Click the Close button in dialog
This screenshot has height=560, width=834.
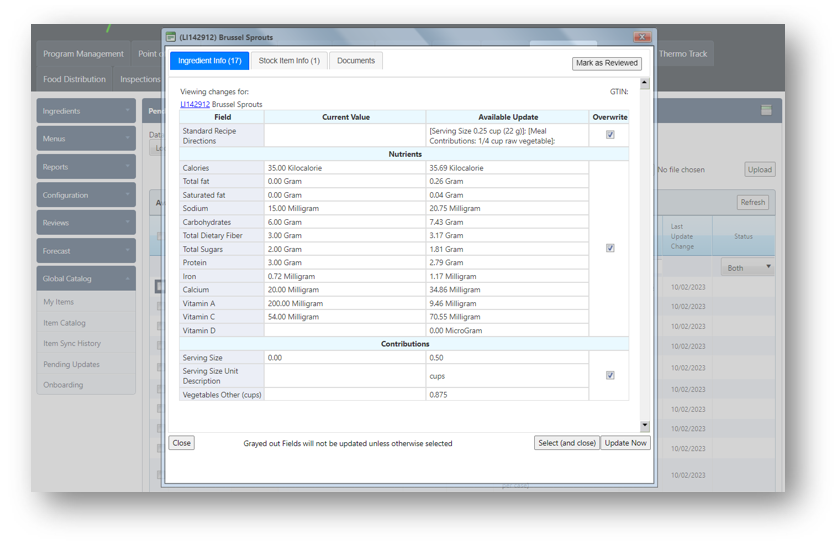click(x=181, y=443)
